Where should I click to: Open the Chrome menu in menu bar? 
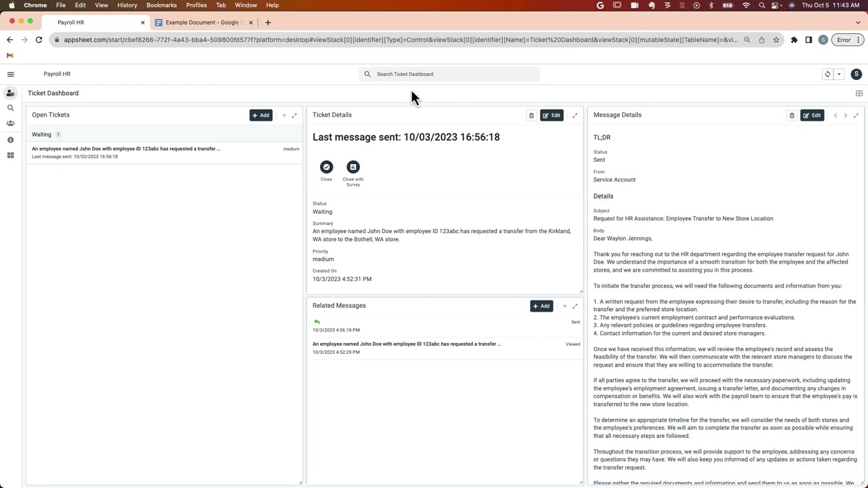click(35, 5)
